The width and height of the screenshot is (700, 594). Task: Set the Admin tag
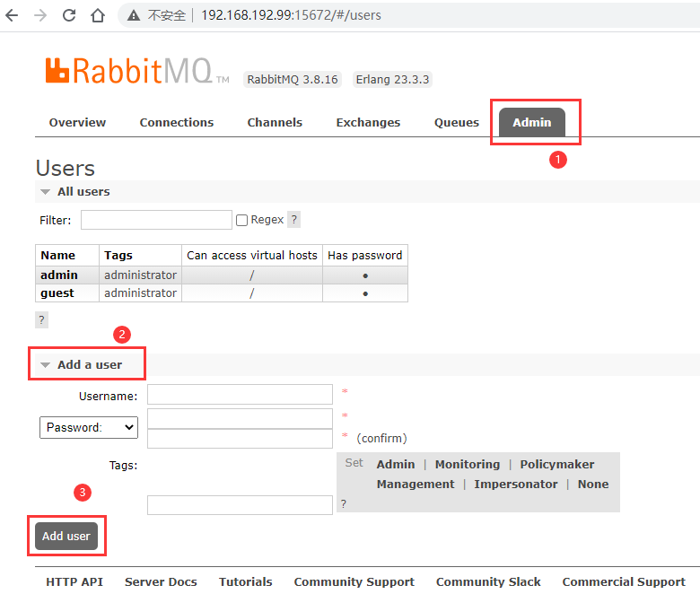pyautogui.click(x=396, y=465)
